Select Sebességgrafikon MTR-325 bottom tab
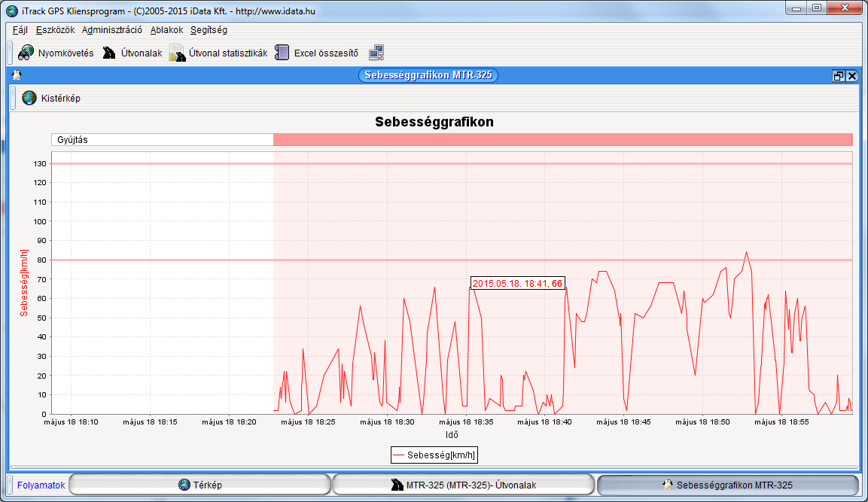868x502 pixels. 726,485
